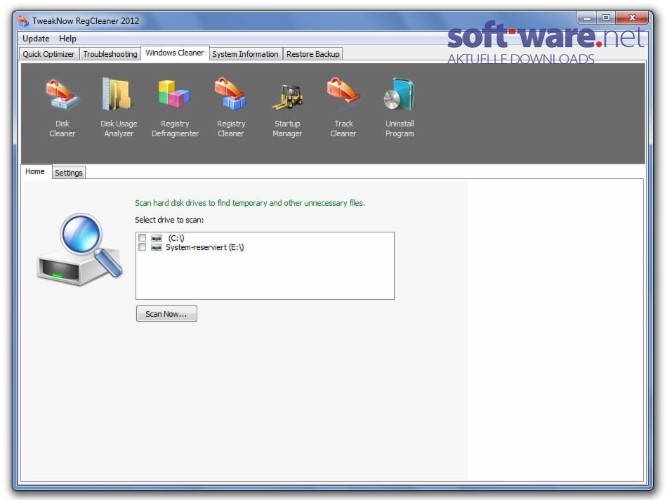Click the TweakNow app icon in title bar

(x=23, y=20)
